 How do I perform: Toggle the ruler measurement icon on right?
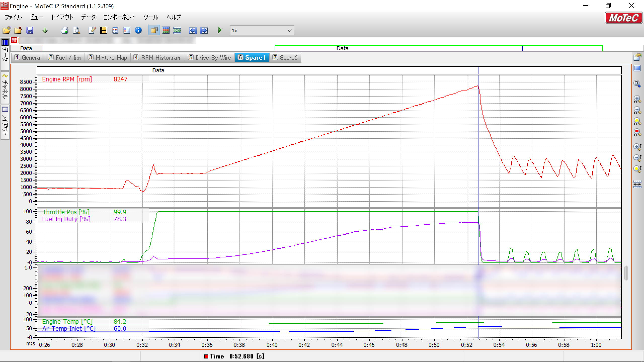point(637,184)
